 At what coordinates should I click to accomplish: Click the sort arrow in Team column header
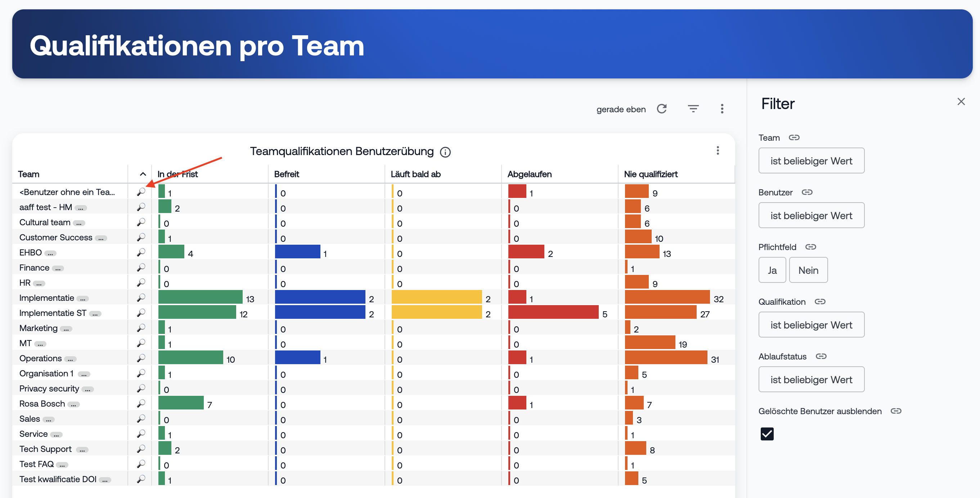tap(143, 174)
